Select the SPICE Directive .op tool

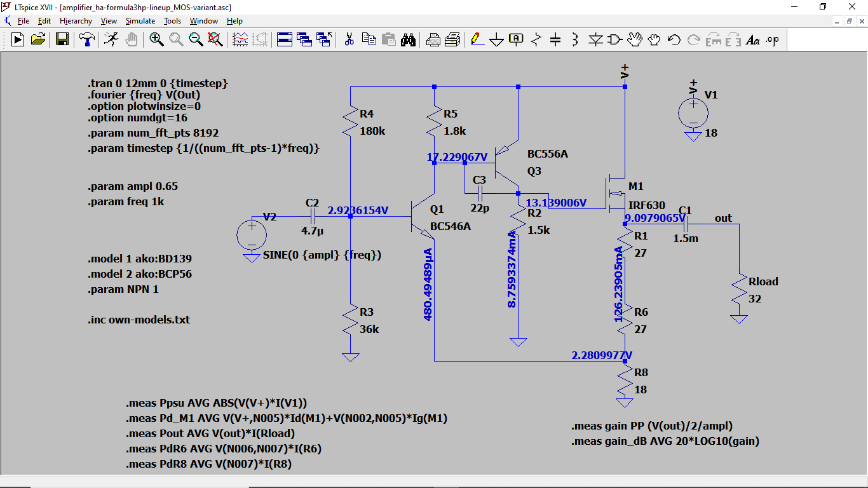773,39
